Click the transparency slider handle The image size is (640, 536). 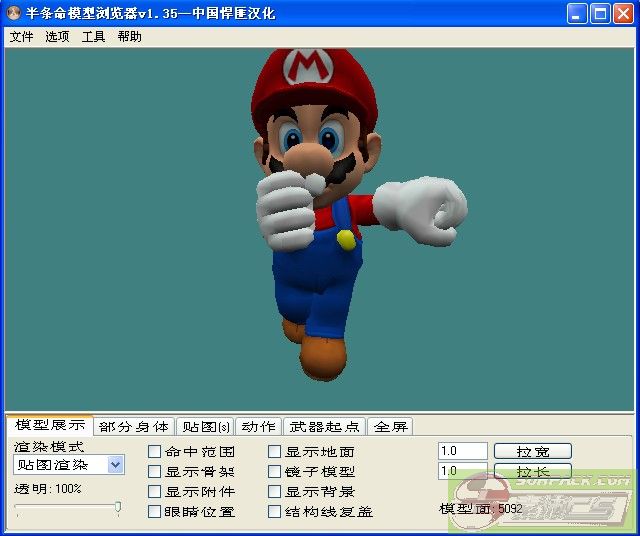pos(118,508)
